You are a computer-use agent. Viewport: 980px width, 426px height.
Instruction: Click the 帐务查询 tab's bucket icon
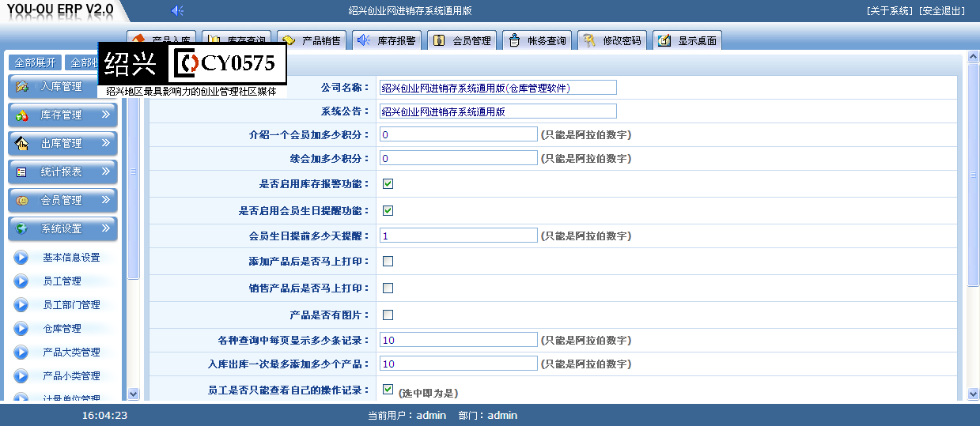(515, 40)
